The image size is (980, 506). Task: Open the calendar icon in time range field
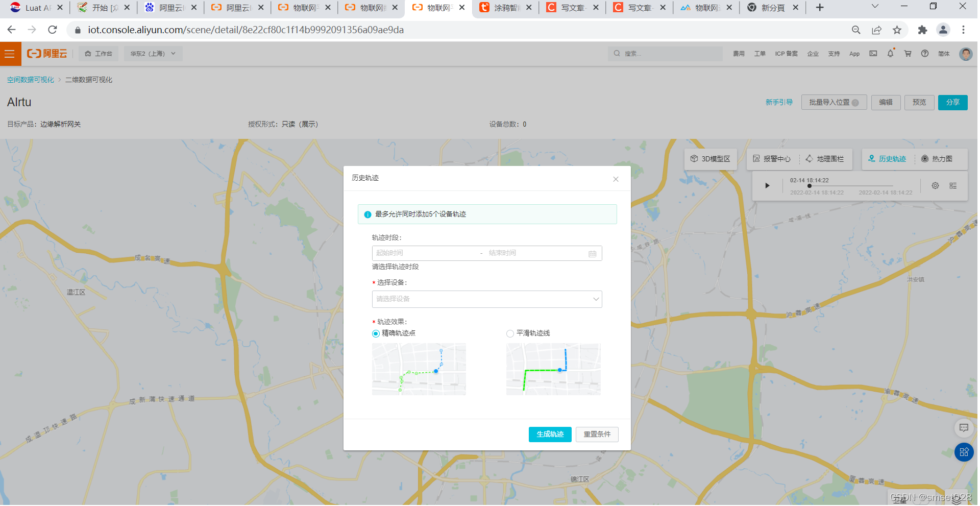pos(593,254)
